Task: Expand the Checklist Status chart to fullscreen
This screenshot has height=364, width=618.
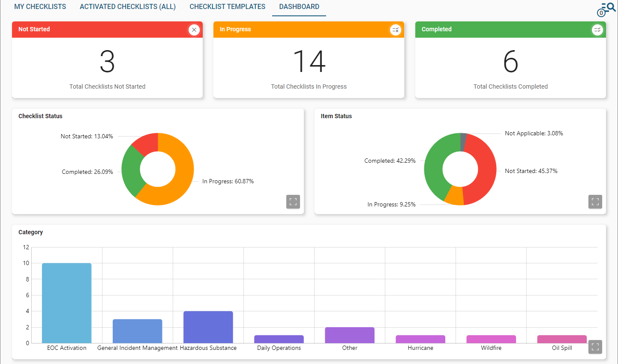Action: (293, 201)
